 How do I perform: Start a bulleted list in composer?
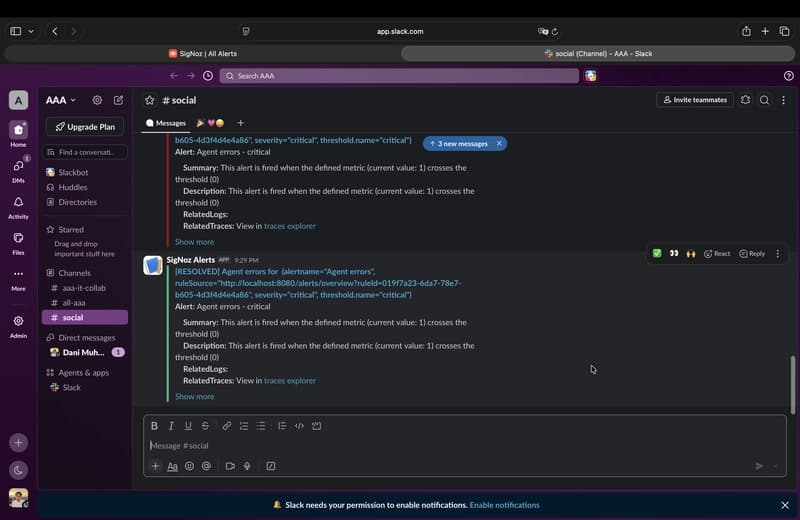[261, 426]
